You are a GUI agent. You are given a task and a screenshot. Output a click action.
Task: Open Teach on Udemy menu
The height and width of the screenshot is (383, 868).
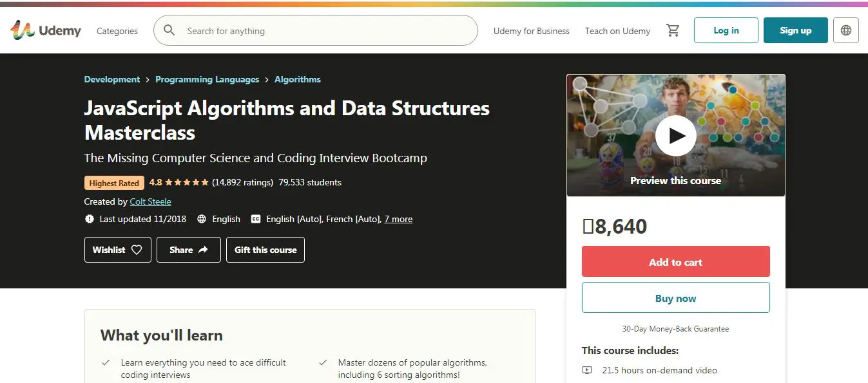(617, 31)
